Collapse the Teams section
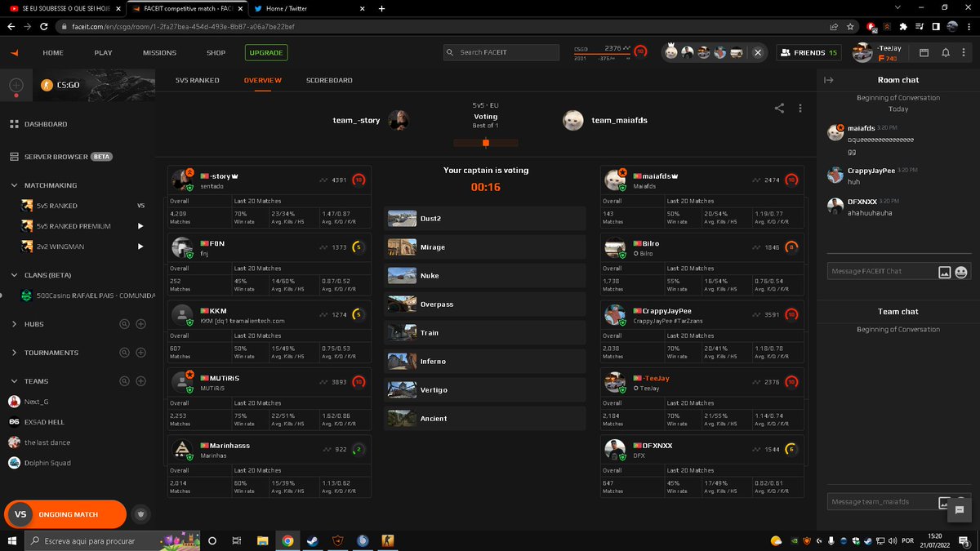 point(15,381)
